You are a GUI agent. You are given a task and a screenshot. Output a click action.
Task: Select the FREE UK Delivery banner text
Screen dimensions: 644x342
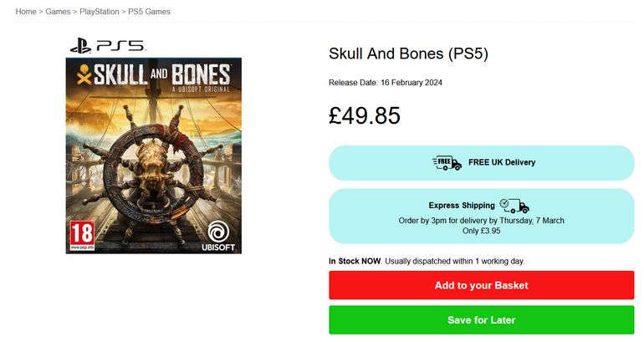502,162
